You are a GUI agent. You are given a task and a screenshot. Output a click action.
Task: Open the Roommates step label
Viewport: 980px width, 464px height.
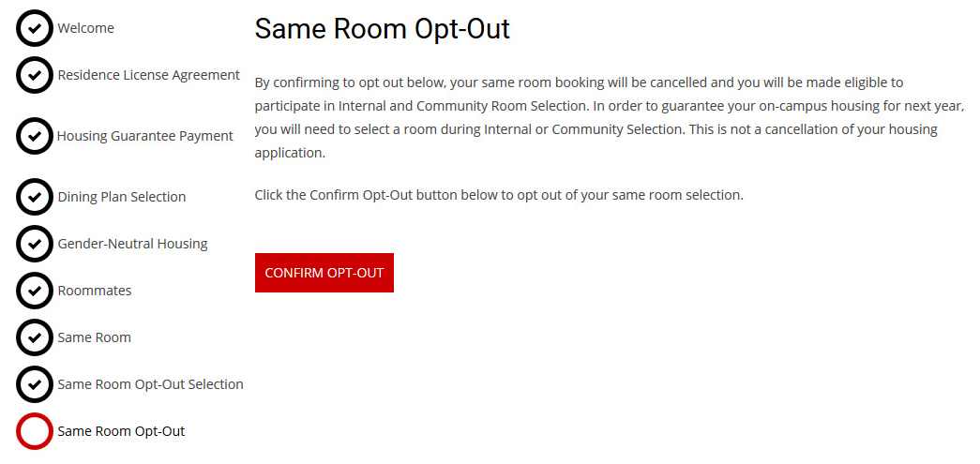tap(94, 291)
